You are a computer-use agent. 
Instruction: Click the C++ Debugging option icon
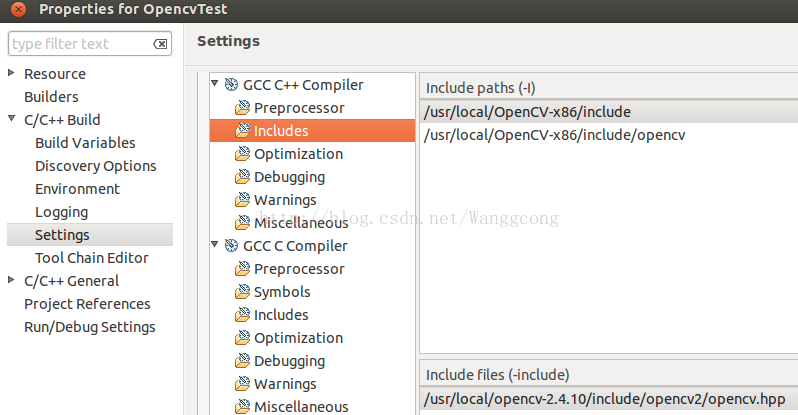(242, 177)
